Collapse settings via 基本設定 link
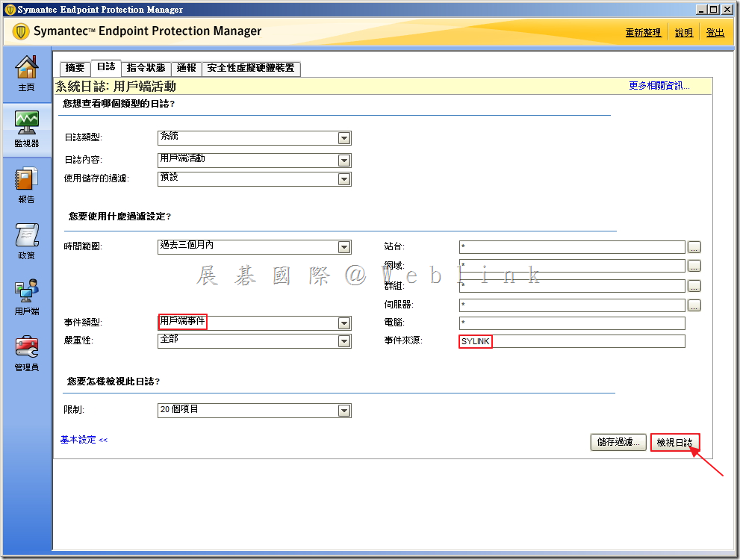This screenshot has height=560, width=740. tap(84, 440)
